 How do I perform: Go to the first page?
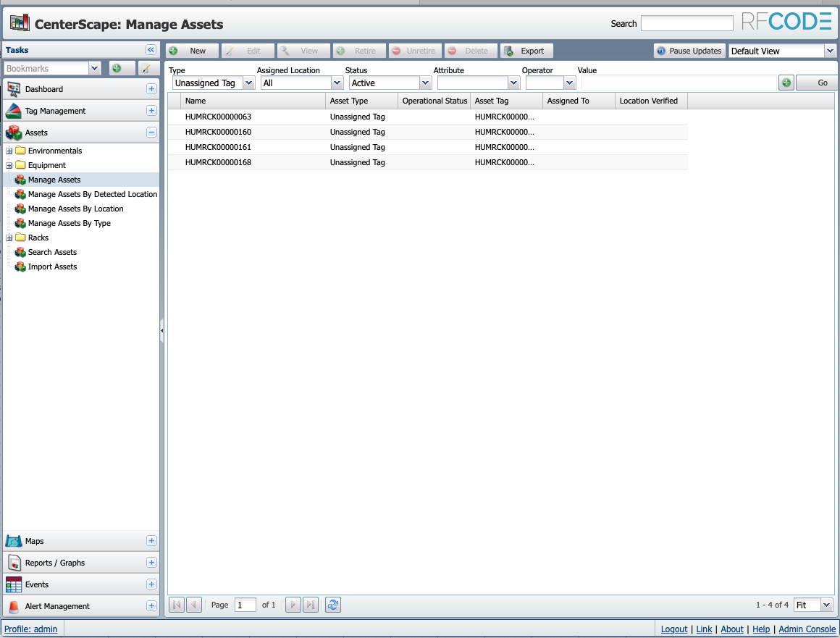pos(177,605)
